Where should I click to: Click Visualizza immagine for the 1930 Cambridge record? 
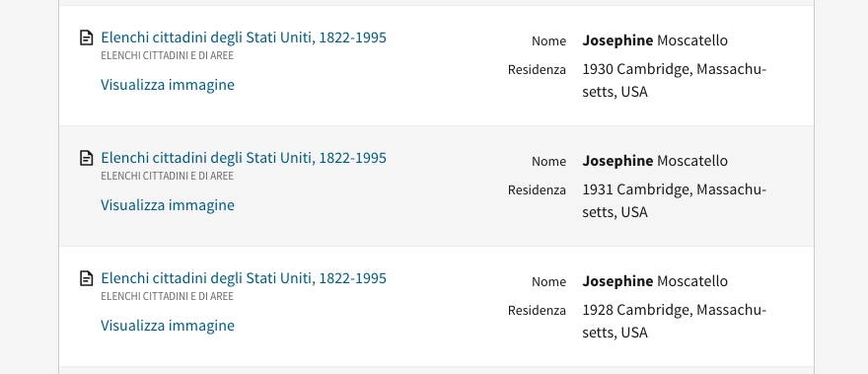coord(168,85)
